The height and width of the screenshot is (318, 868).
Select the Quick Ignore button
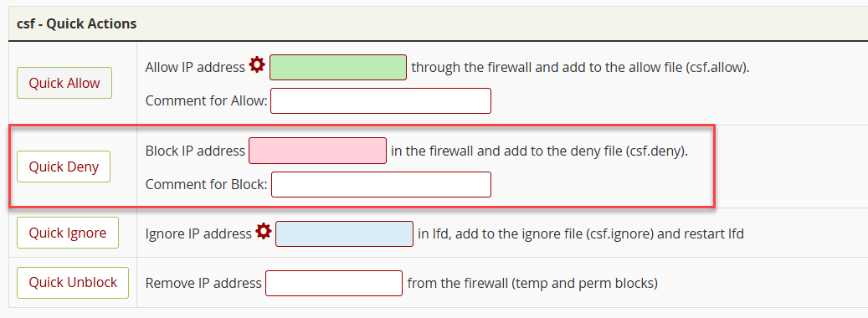click(68, 233)
